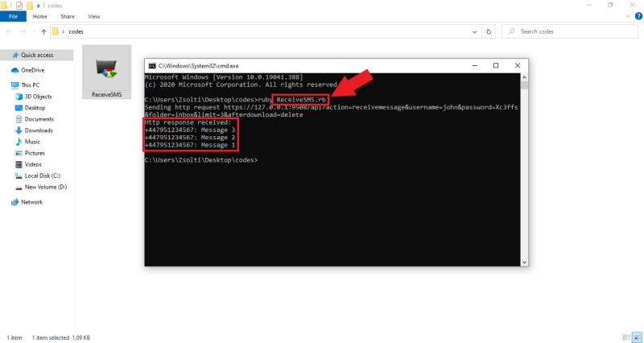Open Downloads in navigation pane

tap(39, 130)
